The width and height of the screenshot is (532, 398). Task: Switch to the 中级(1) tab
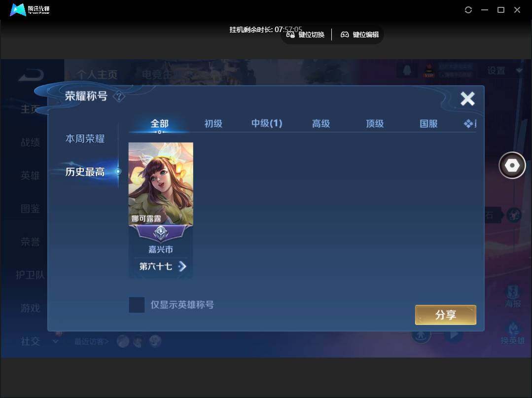click(x=266, y=123)
